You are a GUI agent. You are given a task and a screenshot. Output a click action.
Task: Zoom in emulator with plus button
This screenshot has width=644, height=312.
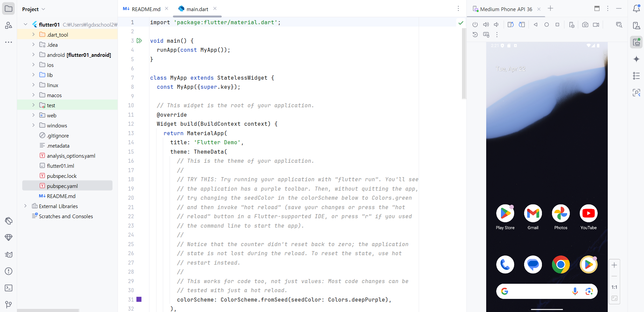coord(614,265)
